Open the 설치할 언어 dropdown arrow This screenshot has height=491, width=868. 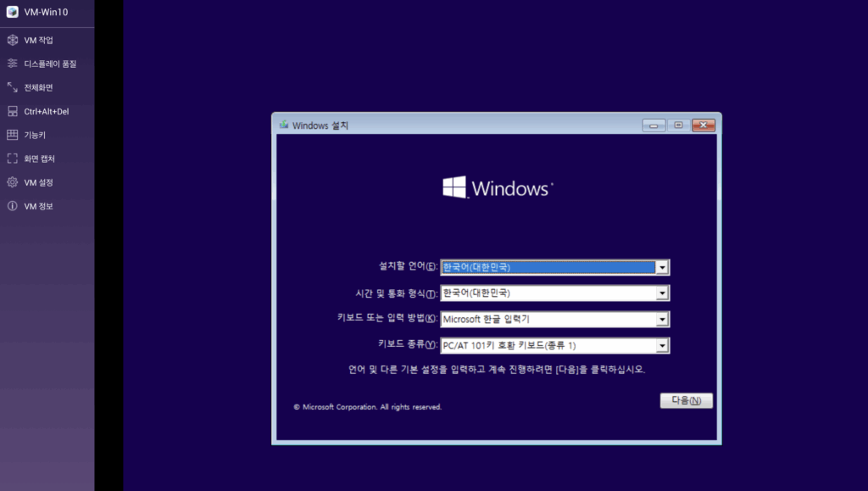pos(662,267)
